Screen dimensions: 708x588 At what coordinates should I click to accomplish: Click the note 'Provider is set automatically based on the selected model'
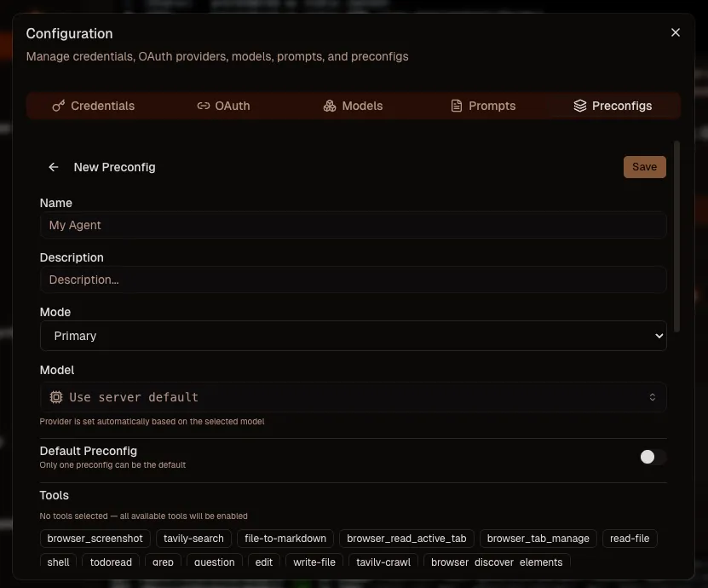[152, 421]
